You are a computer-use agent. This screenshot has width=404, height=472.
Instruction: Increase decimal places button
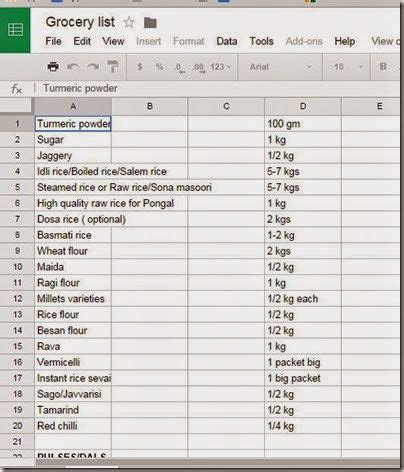[199, 68]
